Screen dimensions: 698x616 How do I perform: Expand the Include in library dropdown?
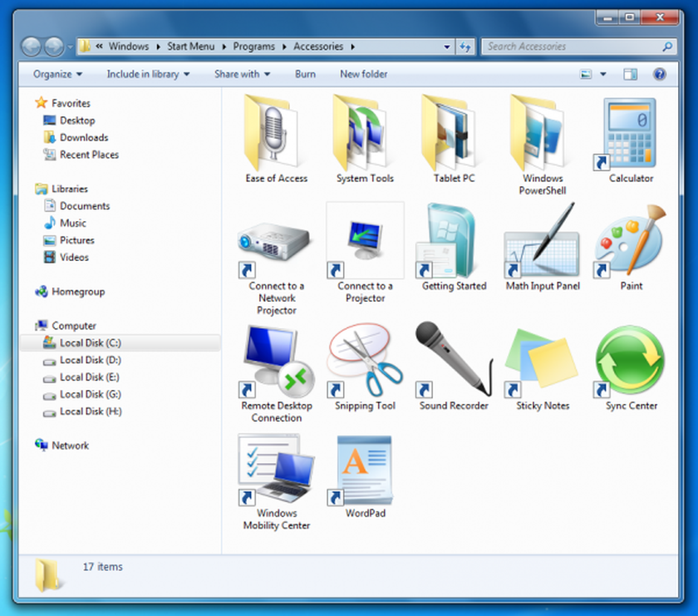click(148, 74)
